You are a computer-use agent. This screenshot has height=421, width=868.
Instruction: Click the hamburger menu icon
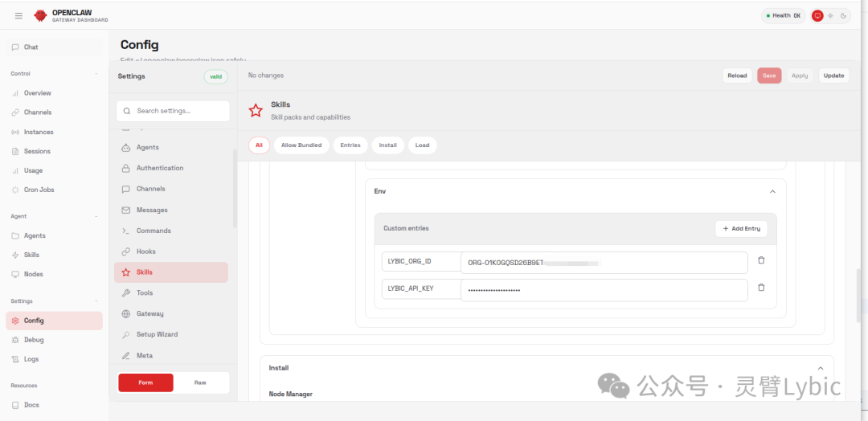(18, 15)
